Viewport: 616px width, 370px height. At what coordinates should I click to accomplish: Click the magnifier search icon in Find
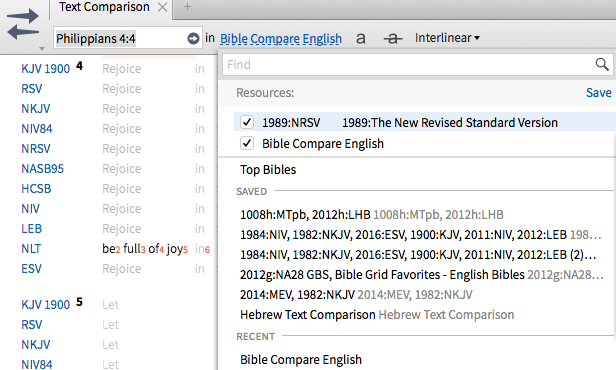(x=602, y=64)
